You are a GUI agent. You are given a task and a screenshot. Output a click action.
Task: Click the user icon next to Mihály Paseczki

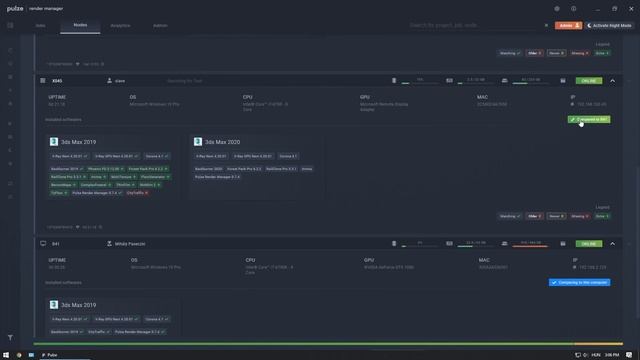[109, 244]
